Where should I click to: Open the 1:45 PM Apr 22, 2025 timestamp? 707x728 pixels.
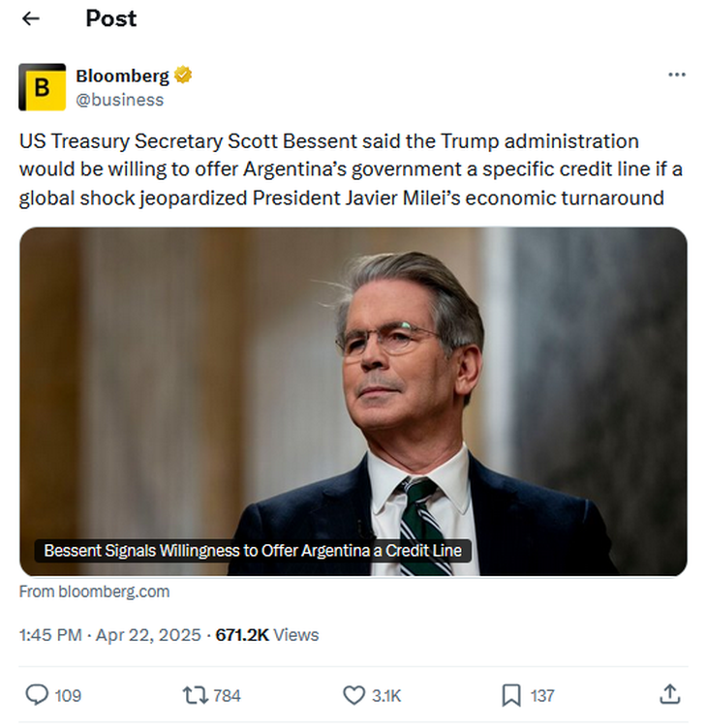point(109,635)
